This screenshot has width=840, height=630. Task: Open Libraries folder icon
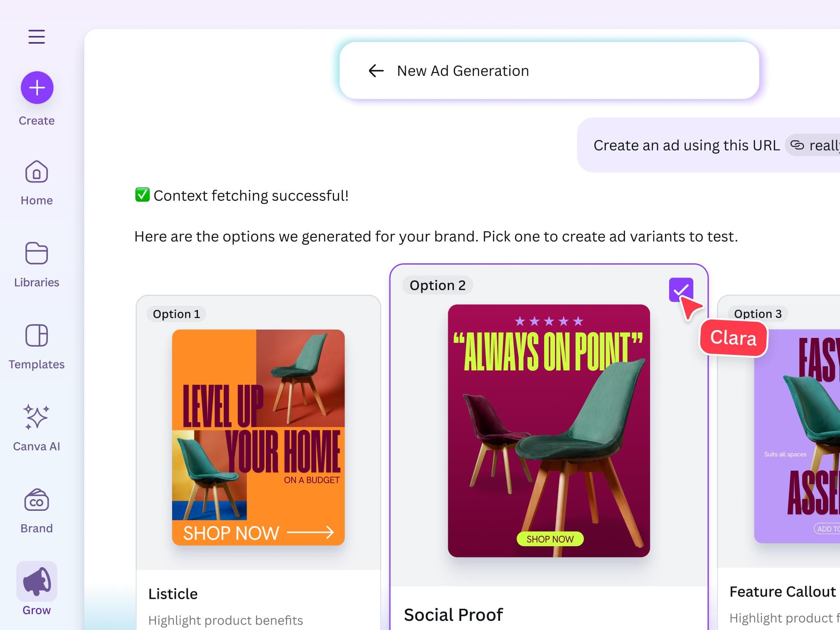(x=37, y=253)
